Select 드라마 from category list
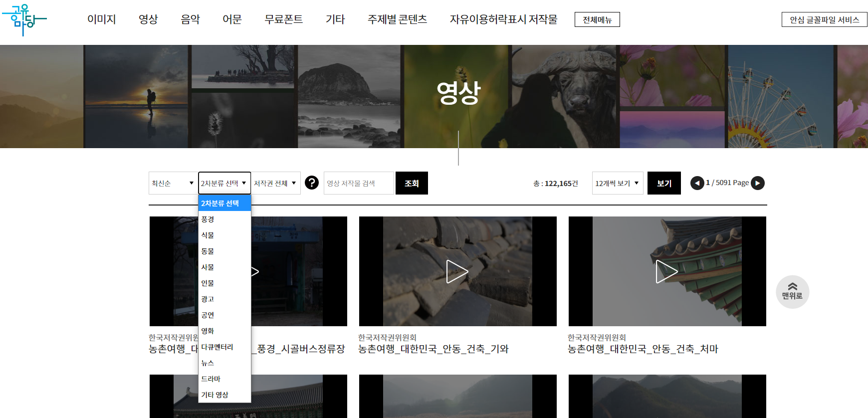This screenshot has width=868, height=418. (224, 379)
